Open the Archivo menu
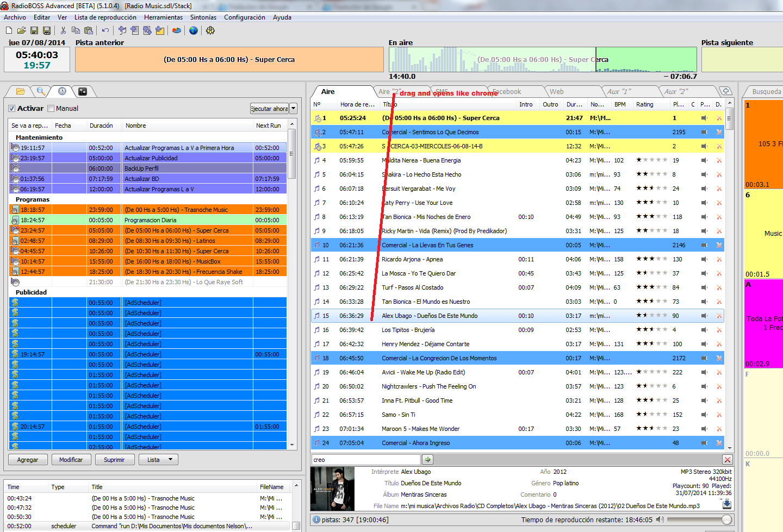This screenshot has width=783, height=532. [x=15, y=17]
